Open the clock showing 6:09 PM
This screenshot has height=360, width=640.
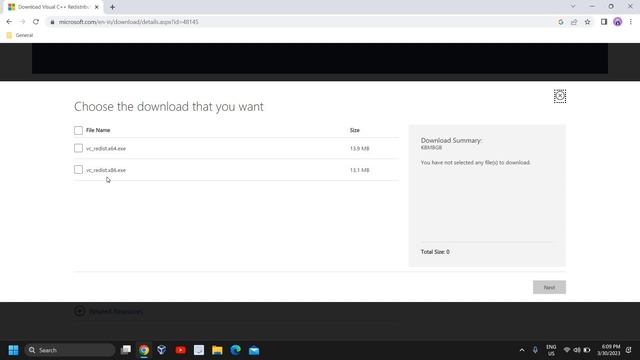(x=609, y=350)
